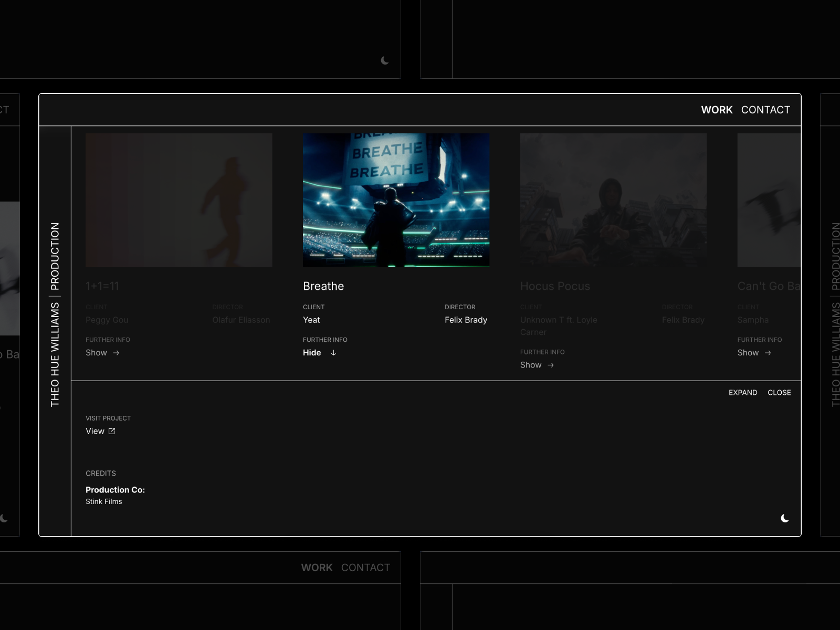840x630 pixels.
Task: Click Peggy Gou client name
Action: pos(107,320)
